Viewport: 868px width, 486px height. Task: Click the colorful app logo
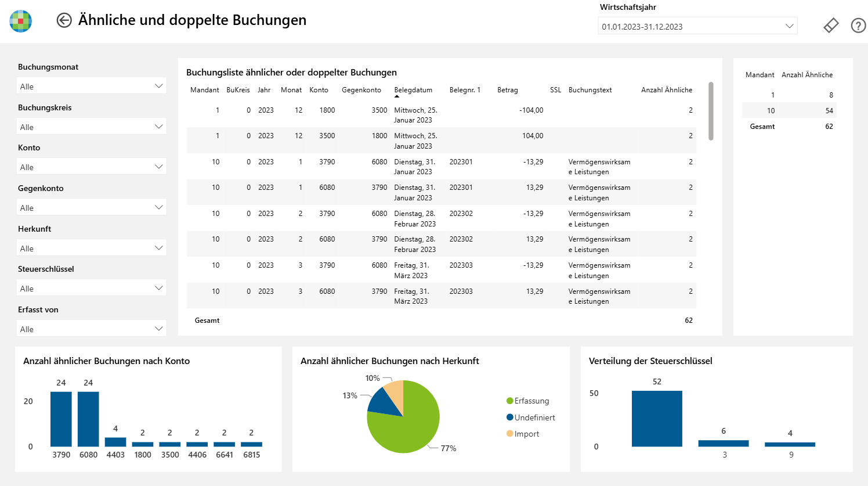point(20,21)
